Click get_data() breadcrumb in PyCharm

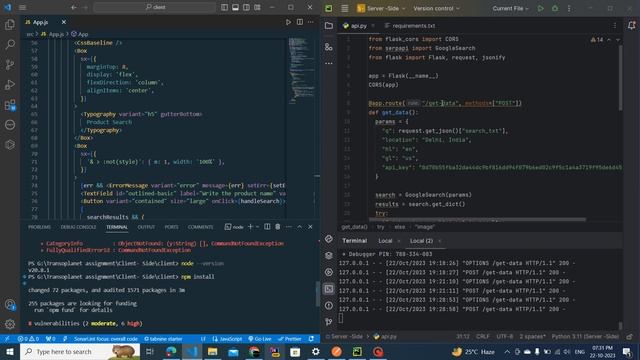click(354, 227)
